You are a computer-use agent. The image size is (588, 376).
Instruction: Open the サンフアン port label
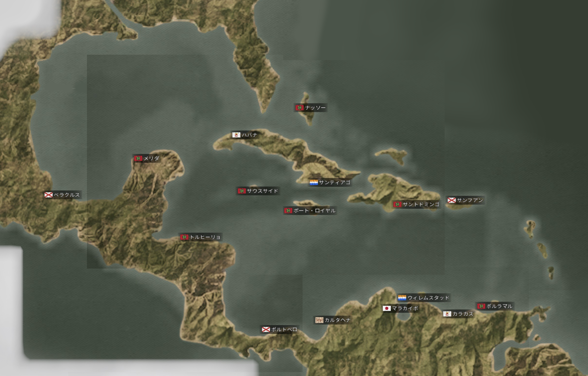[x=470, y=200]
